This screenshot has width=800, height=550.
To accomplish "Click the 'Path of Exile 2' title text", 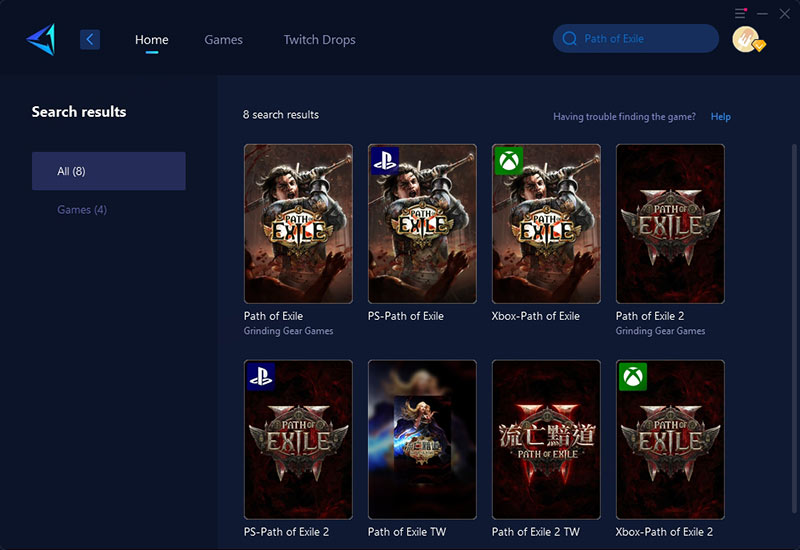I will [x=649, y=316].
